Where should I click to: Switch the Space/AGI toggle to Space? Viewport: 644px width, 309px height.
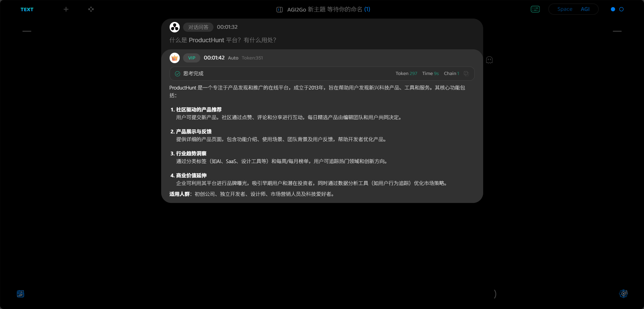click(565, 9)
